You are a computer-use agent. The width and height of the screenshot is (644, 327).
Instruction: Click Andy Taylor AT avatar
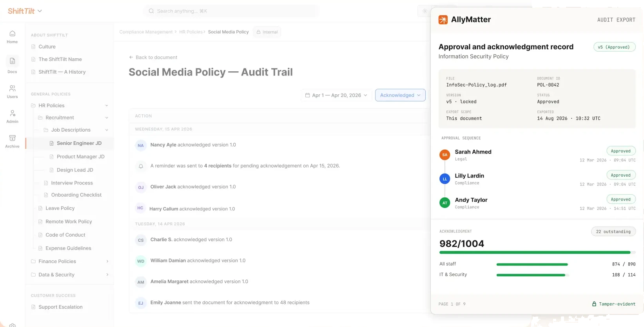[x=444, y=203]
